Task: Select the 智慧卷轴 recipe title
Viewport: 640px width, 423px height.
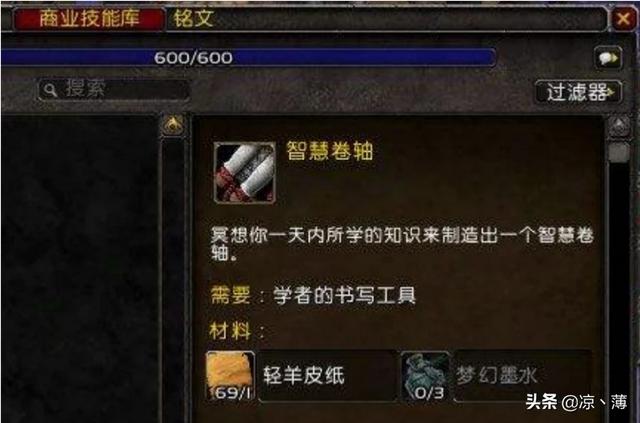Action: point(329,151)
